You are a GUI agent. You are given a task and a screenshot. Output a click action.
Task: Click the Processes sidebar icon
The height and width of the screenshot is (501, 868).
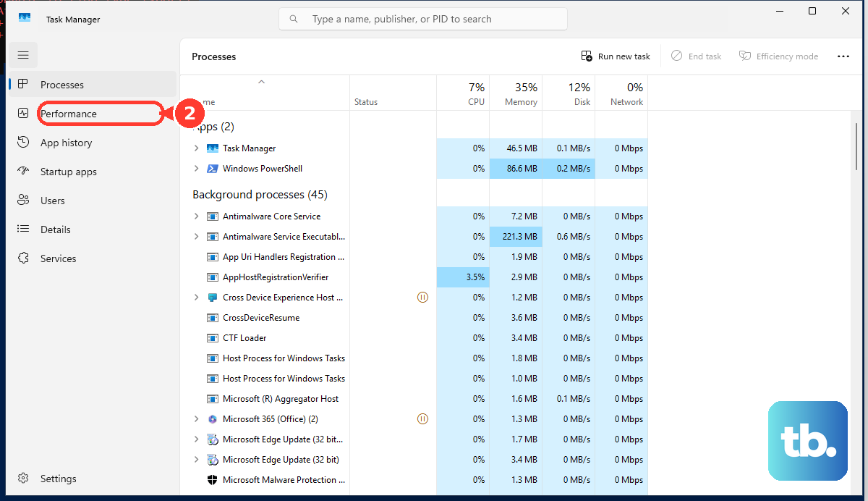[23, 85]
